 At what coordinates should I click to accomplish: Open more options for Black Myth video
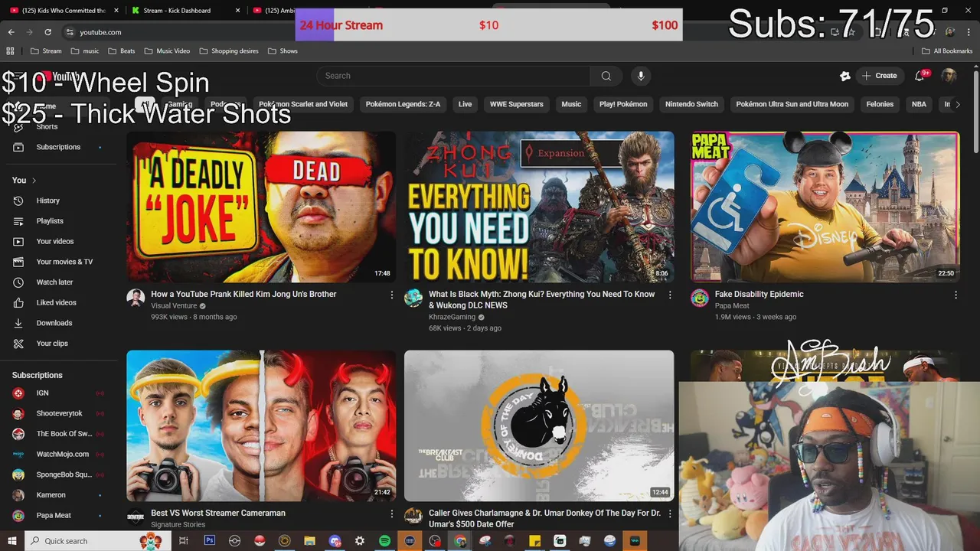670,295
